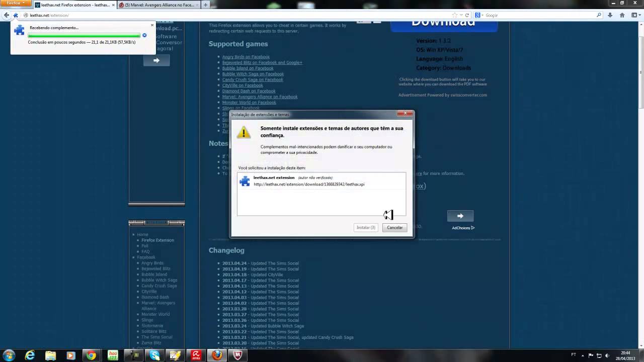Open Candy Crush Saga on Facebook link
This screenshot has width=644, height=362.
point(253,79)
